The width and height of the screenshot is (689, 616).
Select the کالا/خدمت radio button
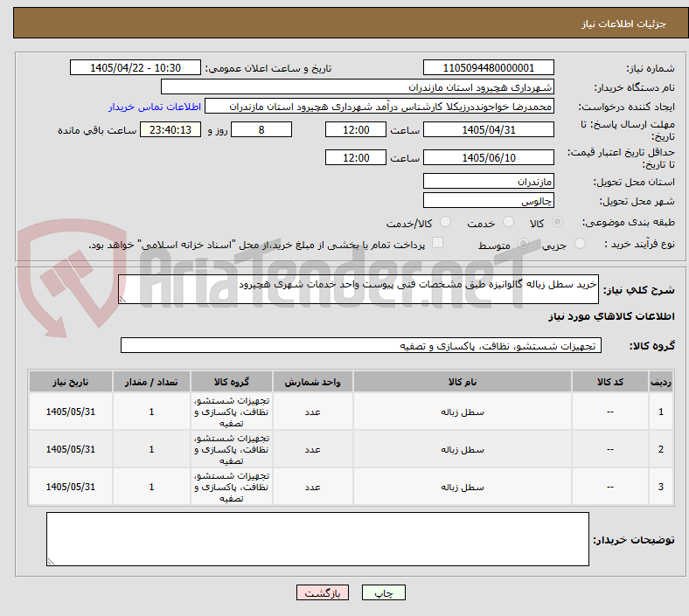point(446,222)
